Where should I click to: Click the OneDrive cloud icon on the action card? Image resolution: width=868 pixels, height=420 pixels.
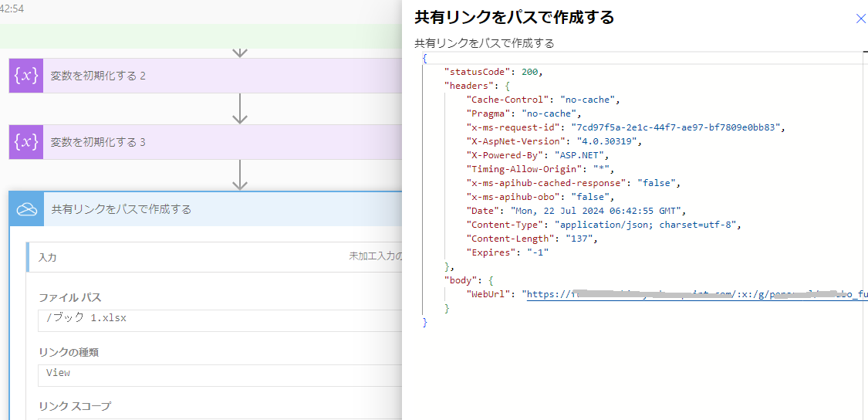(x=26, y=209)
